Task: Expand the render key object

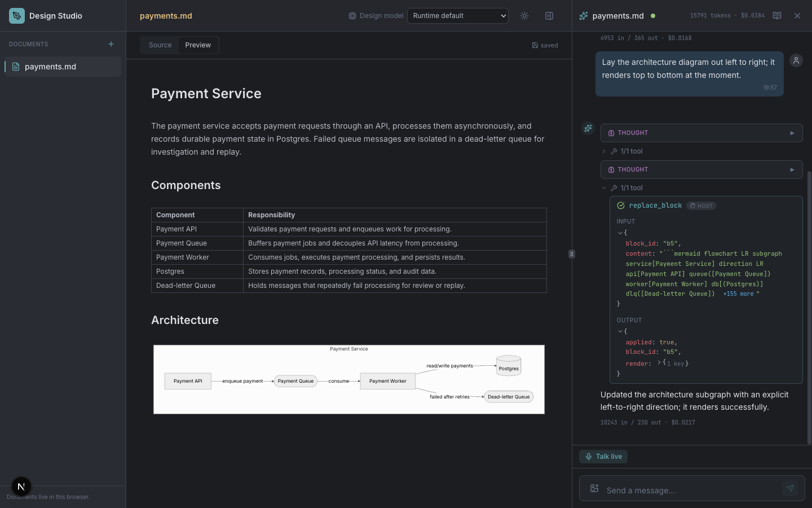Action: pyautogui.click(x=659, y=363)
